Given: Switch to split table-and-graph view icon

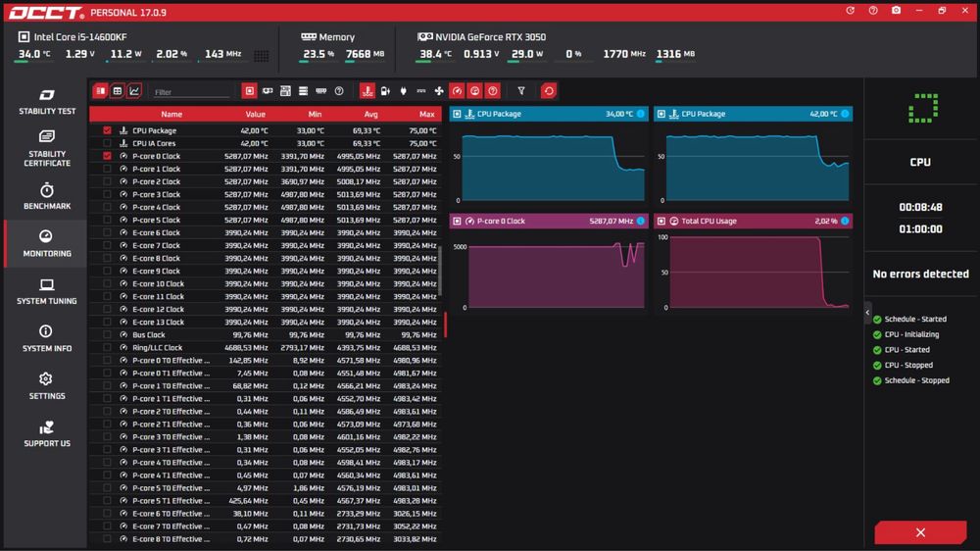Looking at the screenshot, I should click(100, 91).
